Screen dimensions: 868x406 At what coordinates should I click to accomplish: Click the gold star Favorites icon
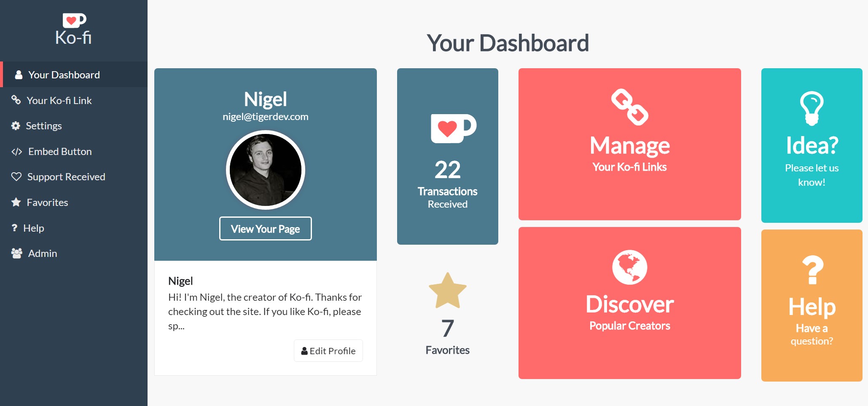coord(447,291)
